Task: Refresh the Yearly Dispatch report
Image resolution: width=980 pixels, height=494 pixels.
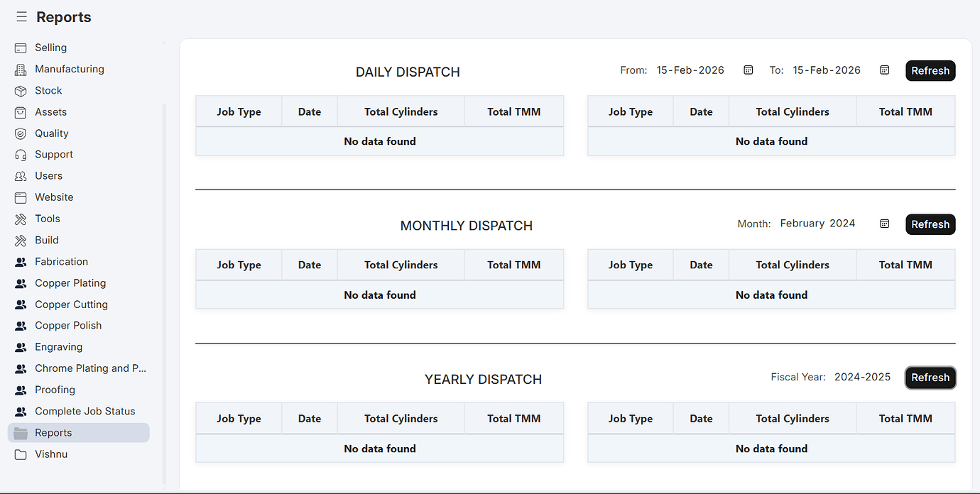Action: tap(930, 378)
